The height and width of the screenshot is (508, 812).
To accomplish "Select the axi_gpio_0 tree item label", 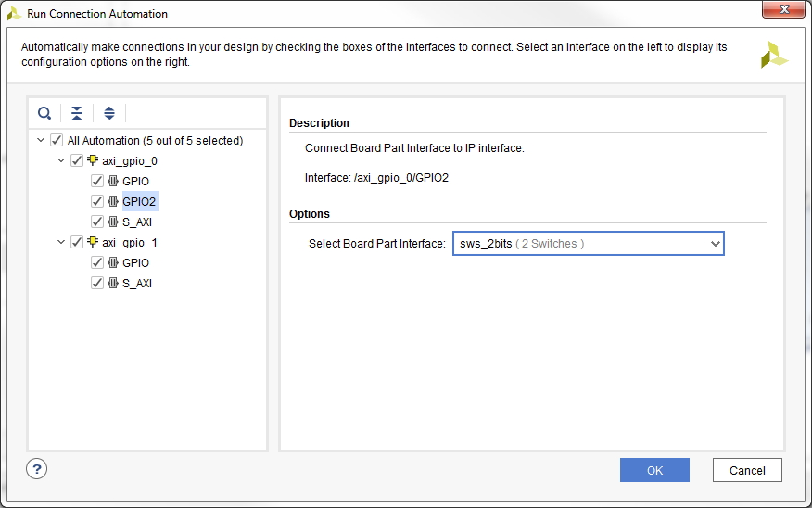I will pyautogui.click(x=130, y=161).
